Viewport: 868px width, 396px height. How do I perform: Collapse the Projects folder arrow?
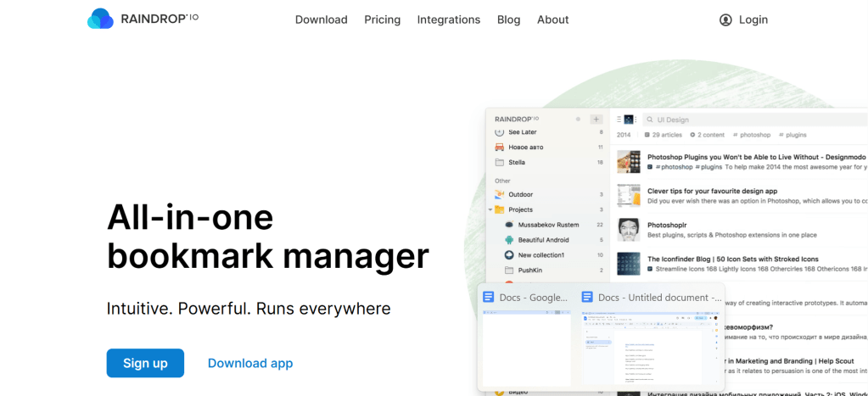(490, 209)
